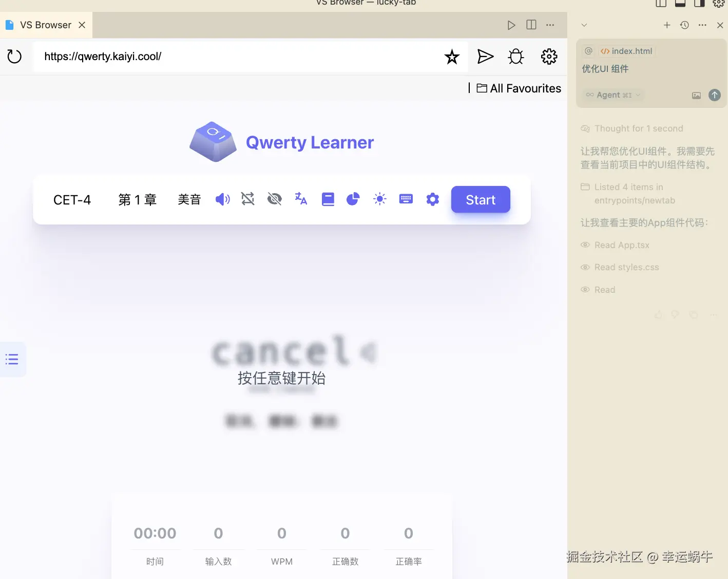The image size is (728, 579).
Task: Open the word book icon
Action: pyautogui.click(x=328, y=199)
